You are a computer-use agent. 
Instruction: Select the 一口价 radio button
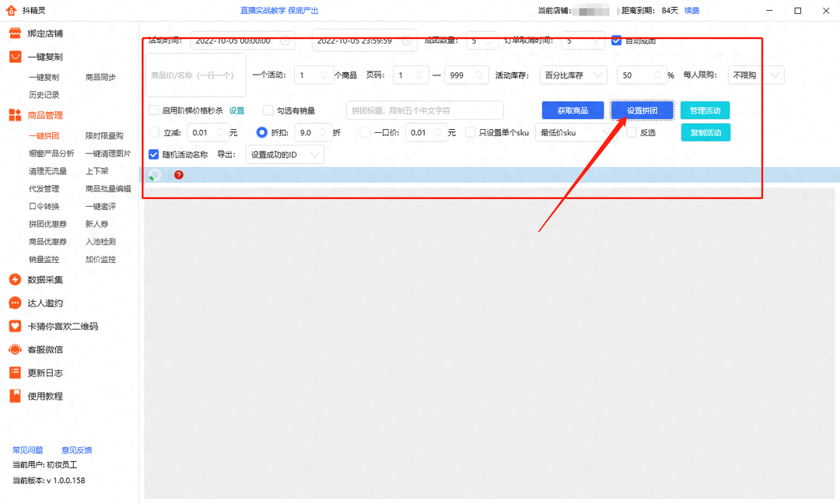pos(365,132)
